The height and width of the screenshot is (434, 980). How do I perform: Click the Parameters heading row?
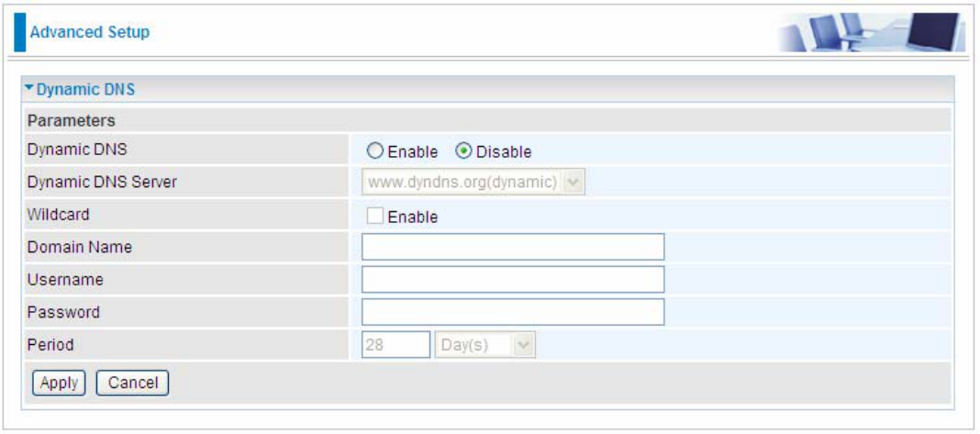point(487,118)
